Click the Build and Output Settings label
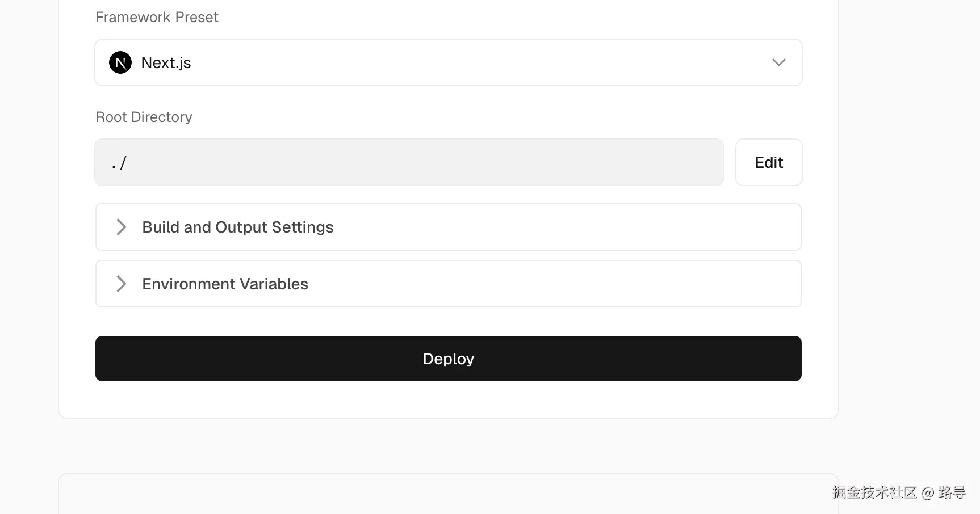 238,227
